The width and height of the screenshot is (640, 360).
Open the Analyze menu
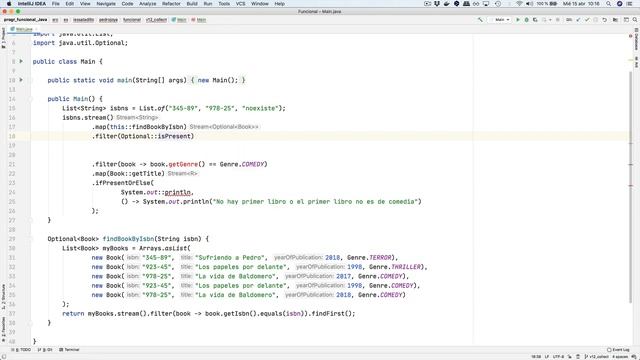tap(147, 4)
